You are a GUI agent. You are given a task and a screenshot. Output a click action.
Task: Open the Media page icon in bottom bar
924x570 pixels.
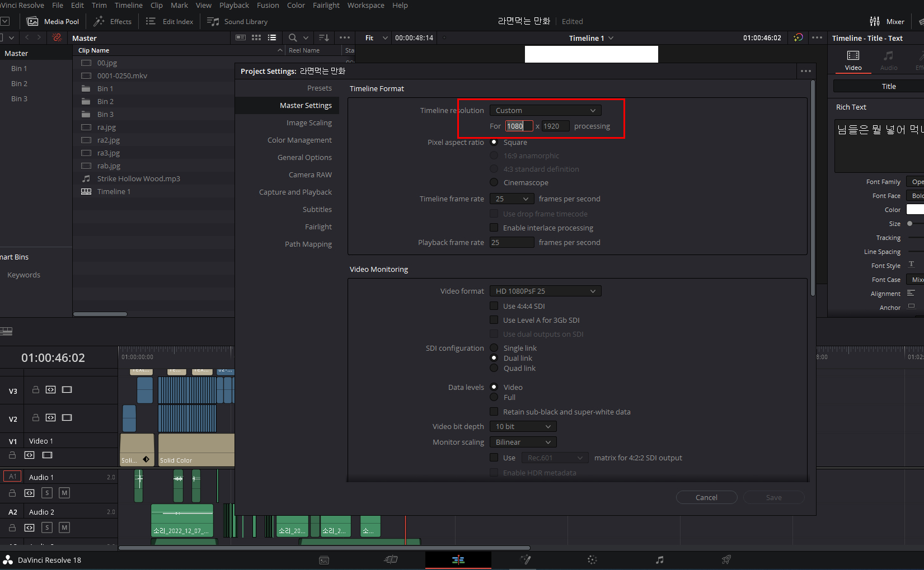click(323, 560)
